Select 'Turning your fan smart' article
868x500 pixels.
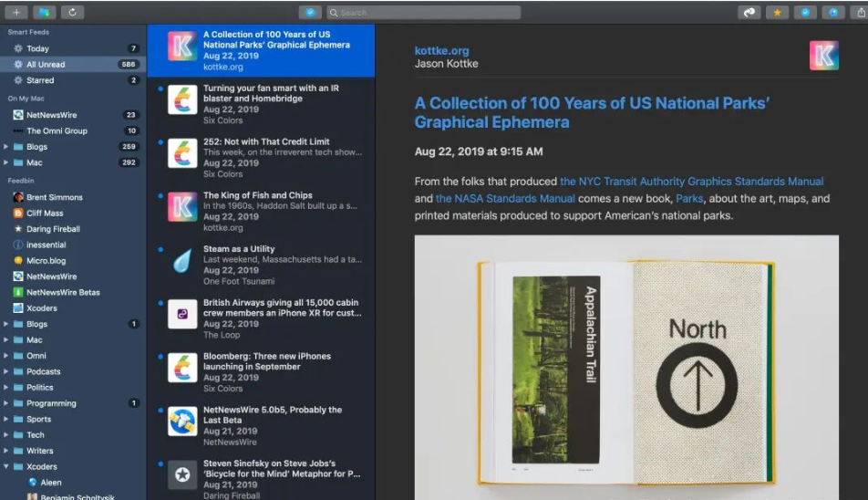(x=261, y=104)
